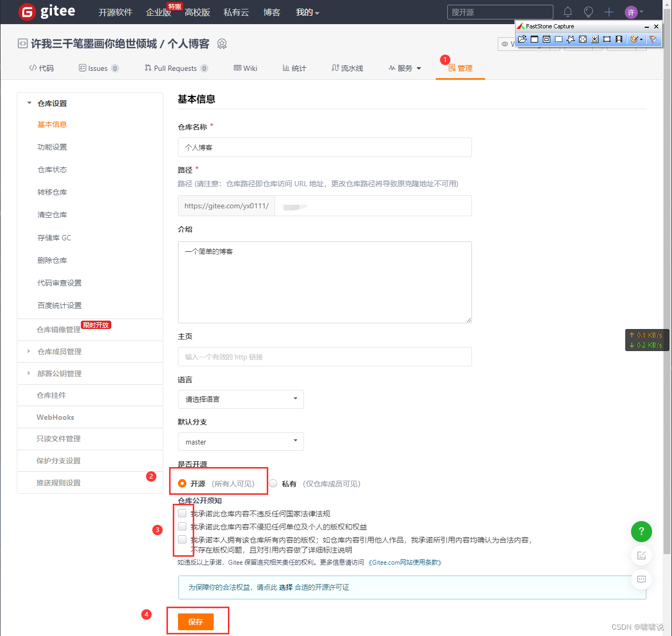This screenshot has height=636, width=672.
Task: Start FastStone screen recorder
Action: [619, 39]
